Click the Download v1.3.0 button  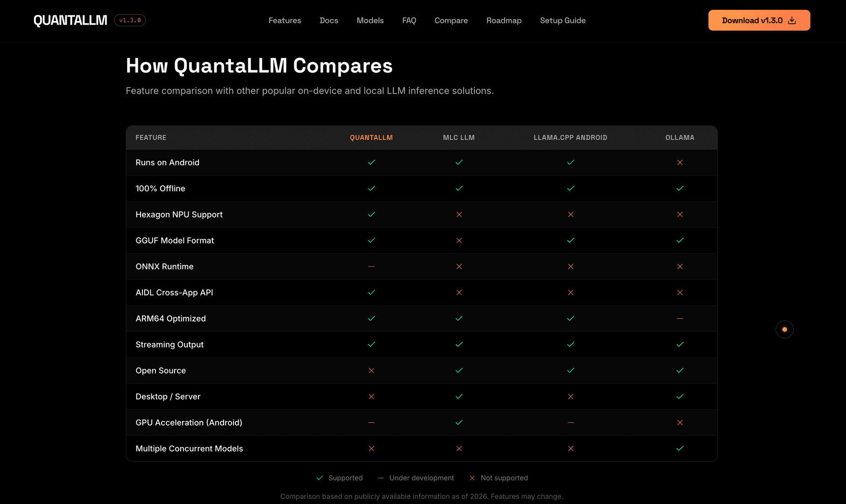[x=759, y=21]
